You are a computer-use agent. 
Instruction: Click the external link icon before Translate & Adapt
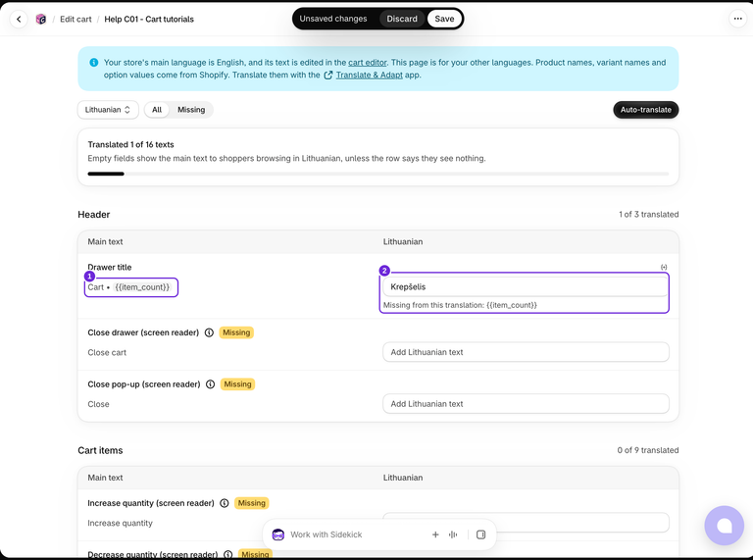[x=328, y=75]
